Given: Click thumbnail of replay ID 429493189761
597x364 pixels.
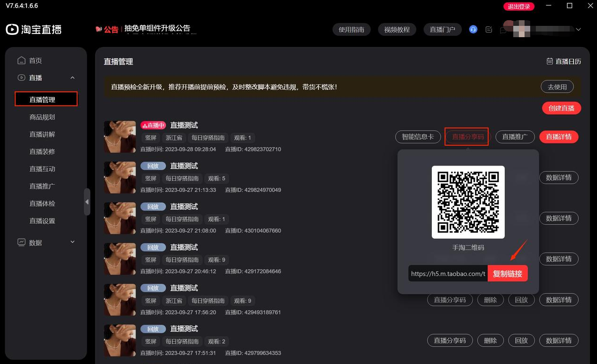Looking at the screenshot, I should tap(119, 300).
